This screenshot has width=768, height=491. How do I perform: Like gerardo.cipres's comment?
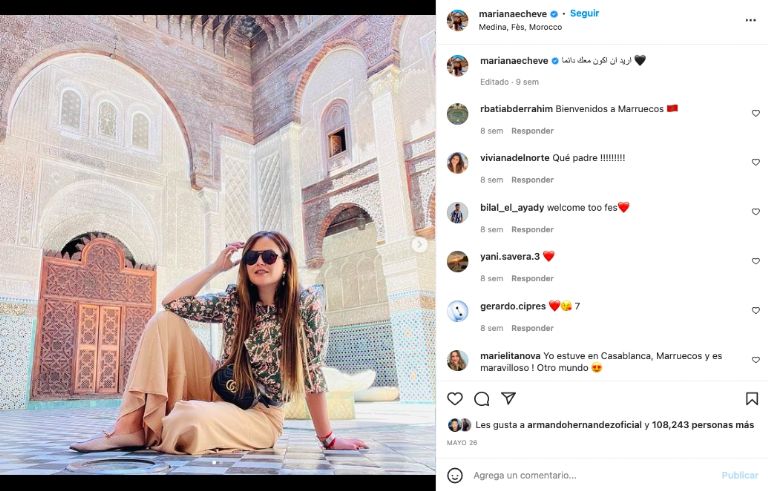755,310
